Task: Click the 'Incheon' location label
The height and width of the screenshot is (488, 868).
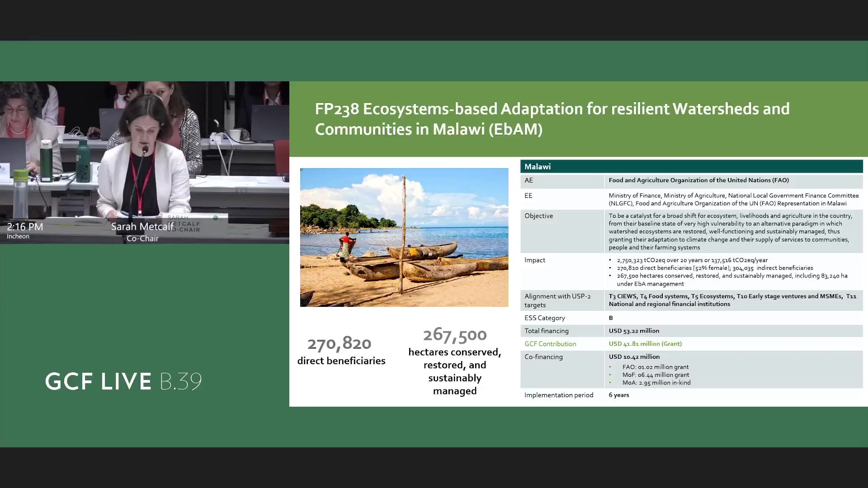Action: (x=18, y=236)
